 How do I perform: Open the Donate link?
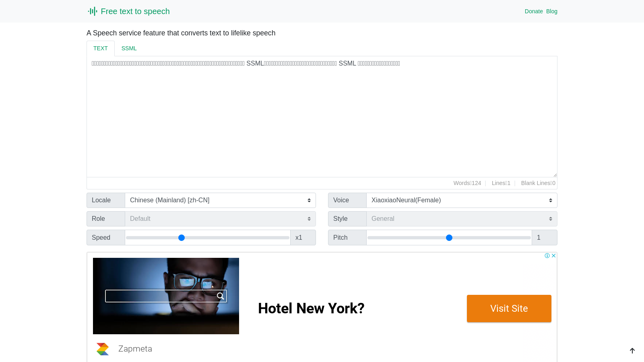point(534,11)
